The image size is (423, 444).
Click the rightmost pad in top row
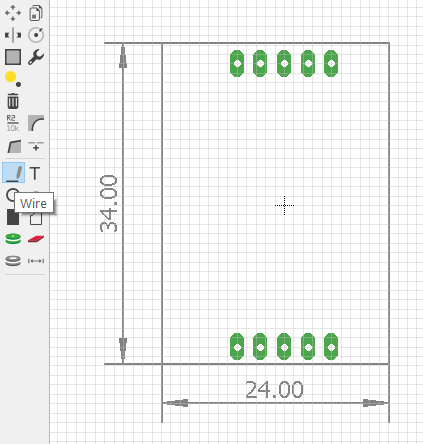(331, 63)
